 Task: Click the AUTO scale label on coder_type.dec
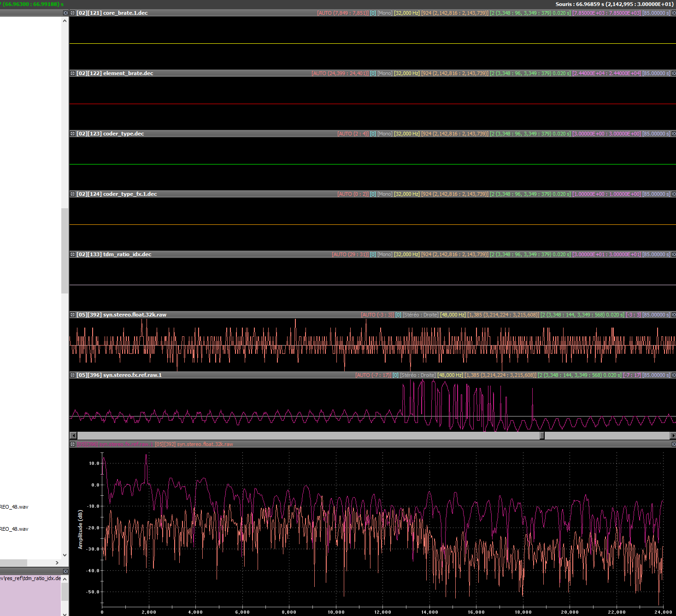353,134
